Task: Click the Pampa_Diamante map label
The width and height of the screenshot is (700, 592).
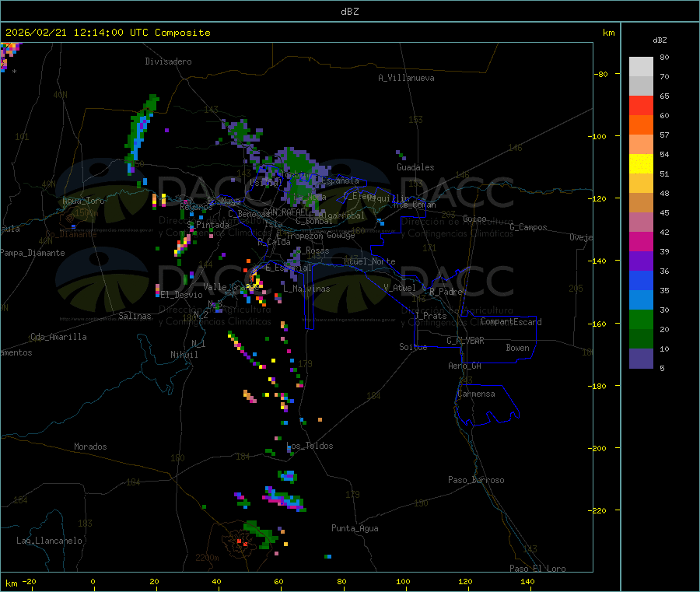Action: pyautogui.click(x=33, y=253)
